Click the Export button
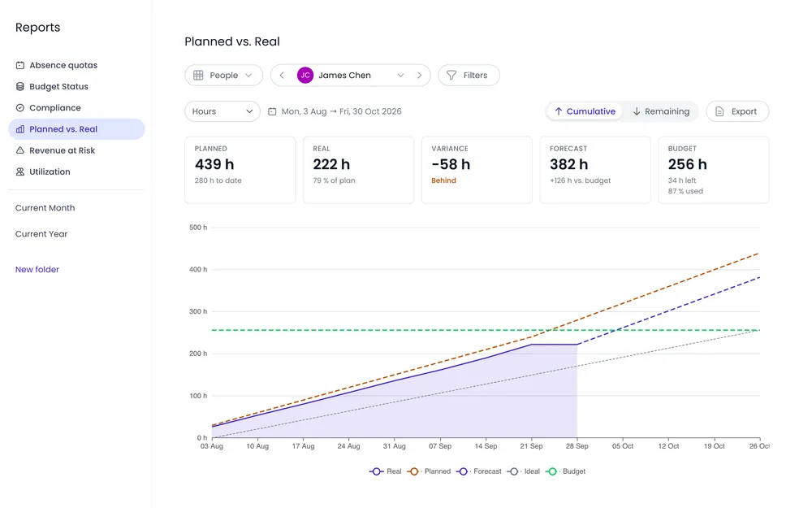This screenshot has width=812, height=508. pyautogui.click(x=737, y=111)
